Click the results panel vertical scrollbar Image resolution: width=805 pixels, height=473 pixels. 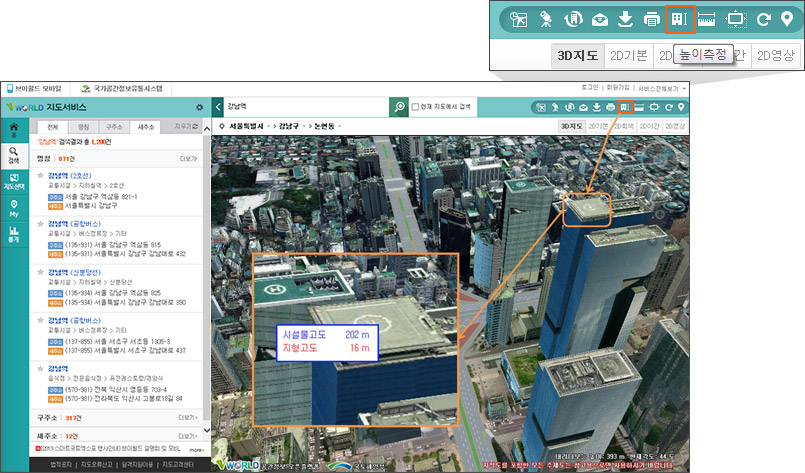(x=207, y=277)
